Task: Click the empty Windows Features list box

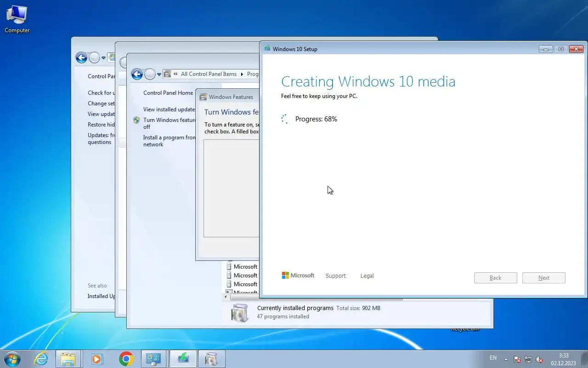Action: (x=231, y=188)
